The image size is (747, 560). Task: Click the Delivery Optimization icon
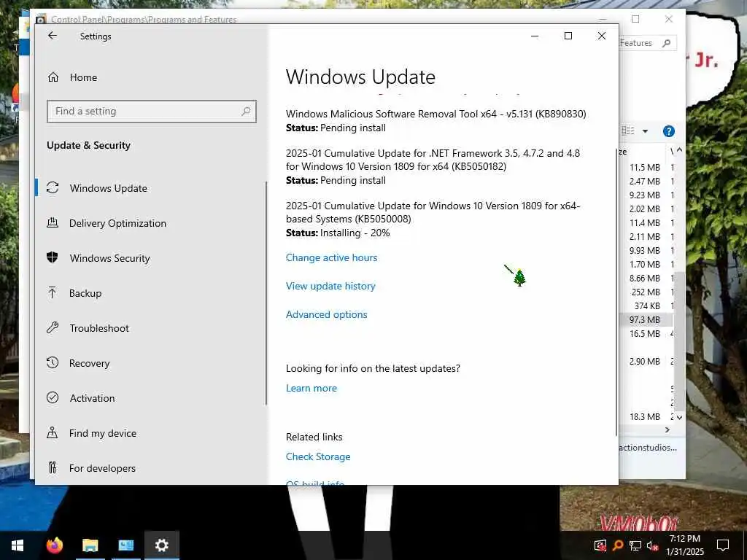(x=53, y=222)
